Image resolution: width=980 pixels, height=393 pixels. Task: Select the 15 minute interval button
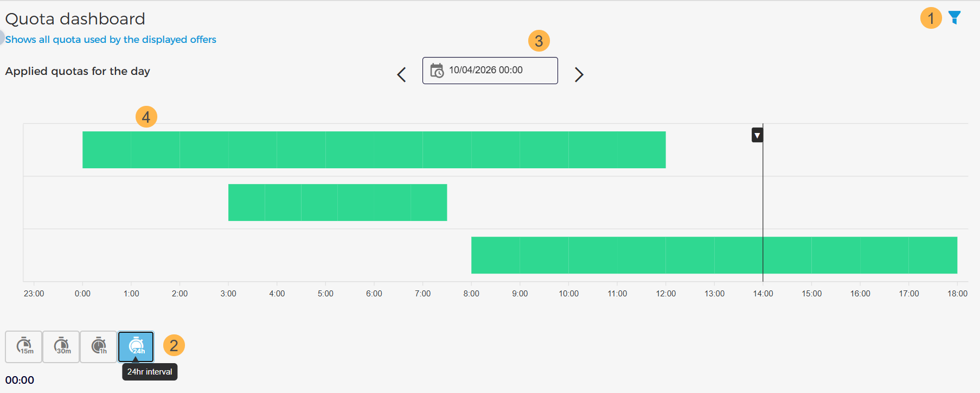point(24,346)
